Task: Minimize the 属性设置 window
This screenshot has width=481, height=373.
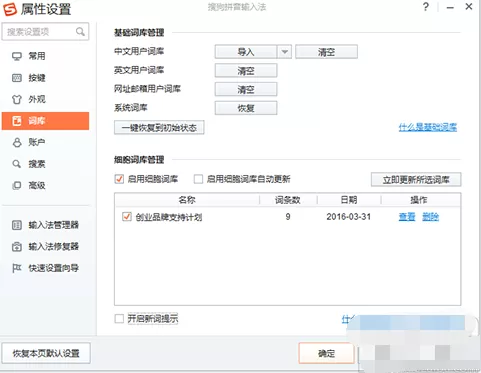Action: 450,7
